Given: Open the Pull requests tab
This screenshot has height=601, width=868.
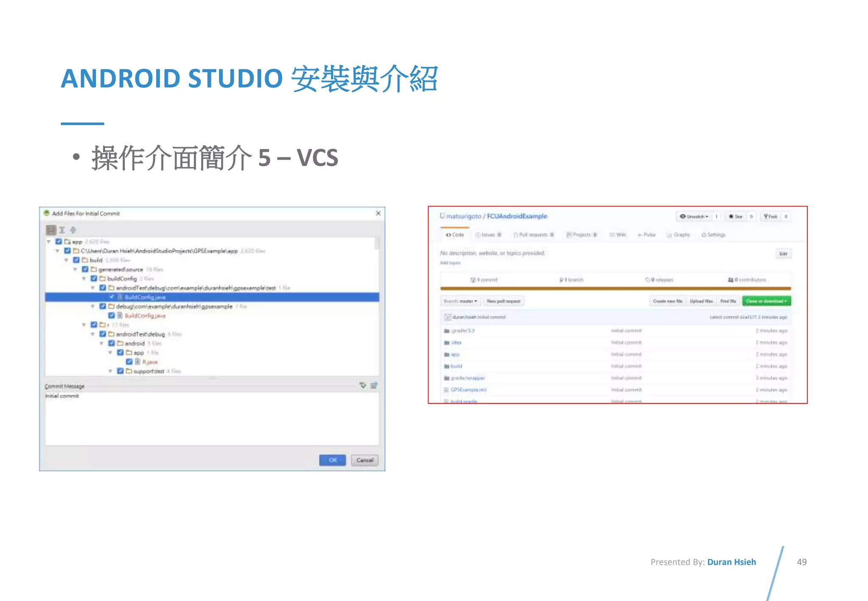Looking at the screenshot, I should coord(534,234).
